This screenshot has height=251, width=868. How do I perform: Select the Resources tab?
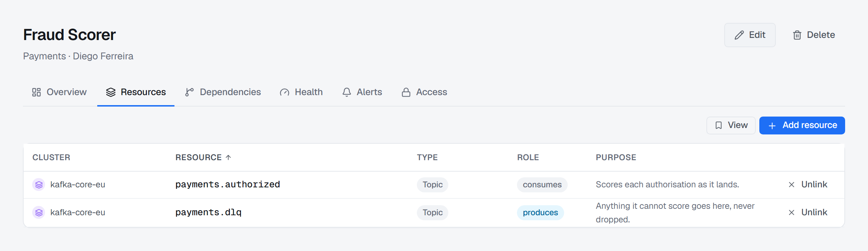click(x=136, y=92)
